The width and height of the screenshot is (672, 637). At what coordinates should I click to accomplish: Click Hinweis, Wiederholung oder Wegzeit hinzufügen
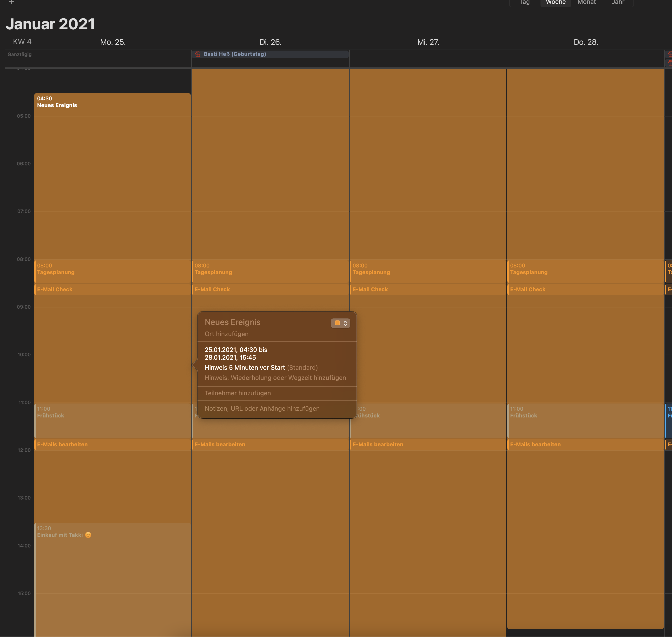pos(275,377)
